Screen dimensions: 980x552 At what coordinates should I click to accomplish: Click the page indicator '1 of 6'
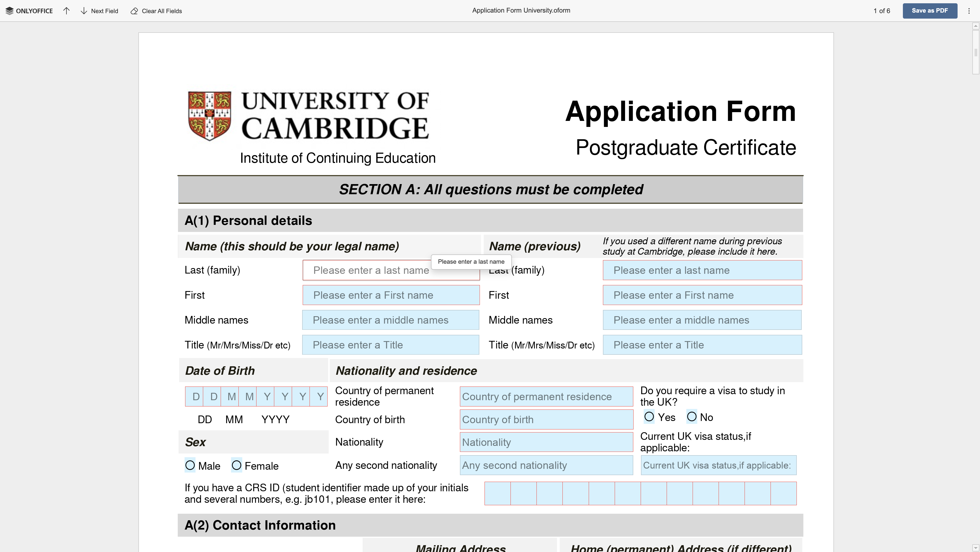pos(882,11)
